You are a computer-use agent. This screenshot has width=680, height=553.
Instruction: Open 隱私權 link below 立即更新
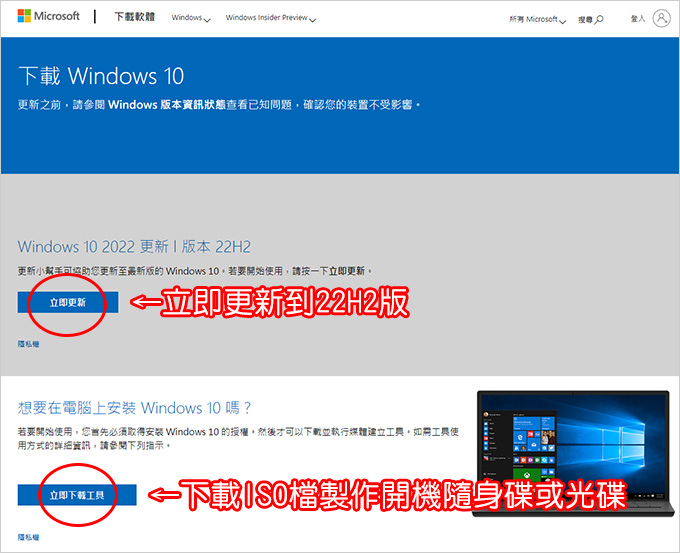pyautogui.click(x=28, y=344)
